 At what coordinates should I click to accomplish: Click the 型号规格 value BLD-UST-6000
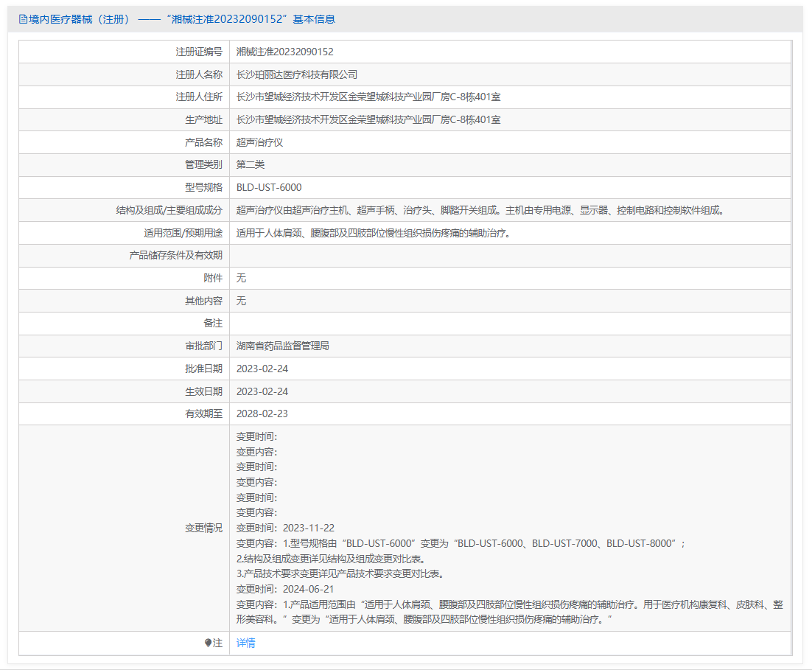coord(268,187)
